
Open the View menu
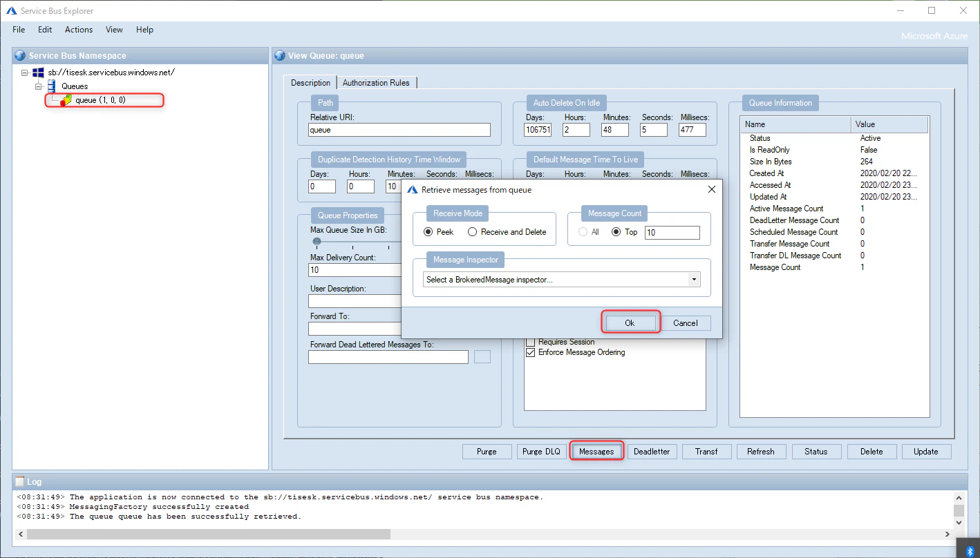point(115,30)
